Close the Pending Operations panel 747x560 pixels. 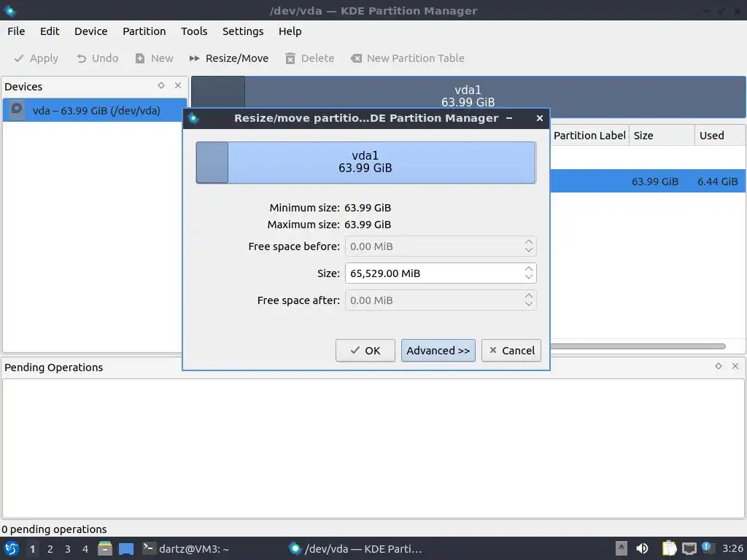pyautogui.click(x=735, y=366)
